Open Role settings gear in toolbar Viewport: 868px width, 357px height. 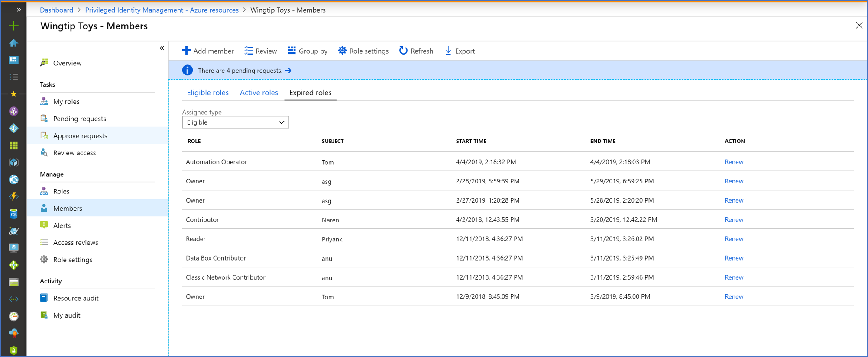[342, 51]
